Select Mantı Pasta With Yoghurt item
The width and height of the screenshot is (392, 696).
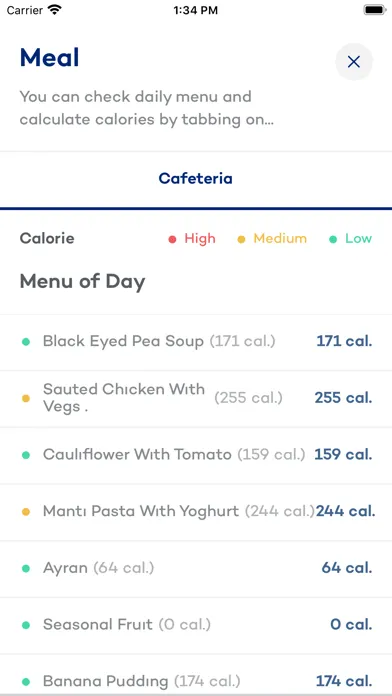click(196, 512)
